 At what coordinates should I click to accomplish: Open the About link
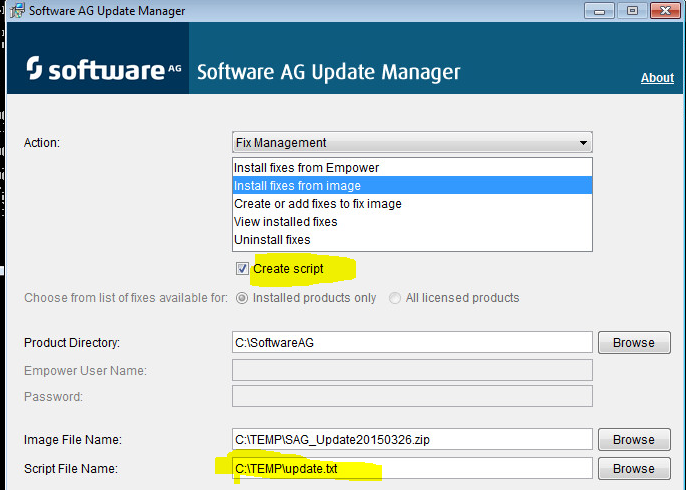tap(657, 78)
